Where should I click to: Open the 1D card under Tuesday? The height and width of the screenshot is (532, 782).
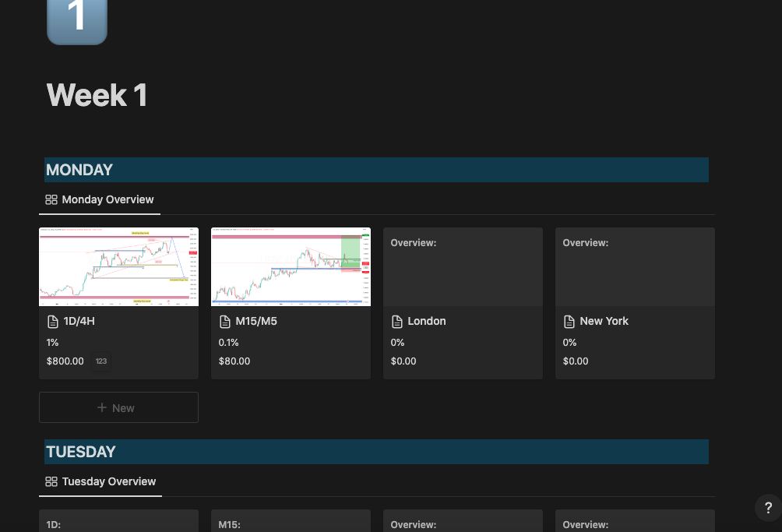118,524
